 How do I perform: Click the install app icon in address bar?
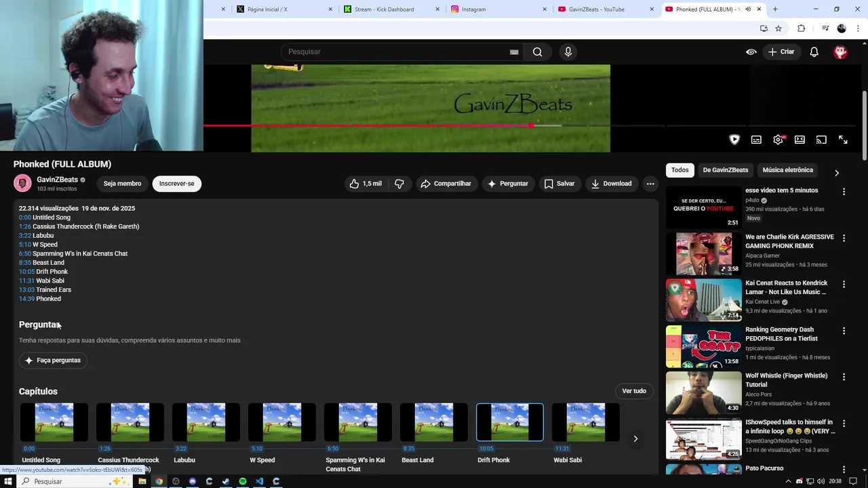[764, 28]
